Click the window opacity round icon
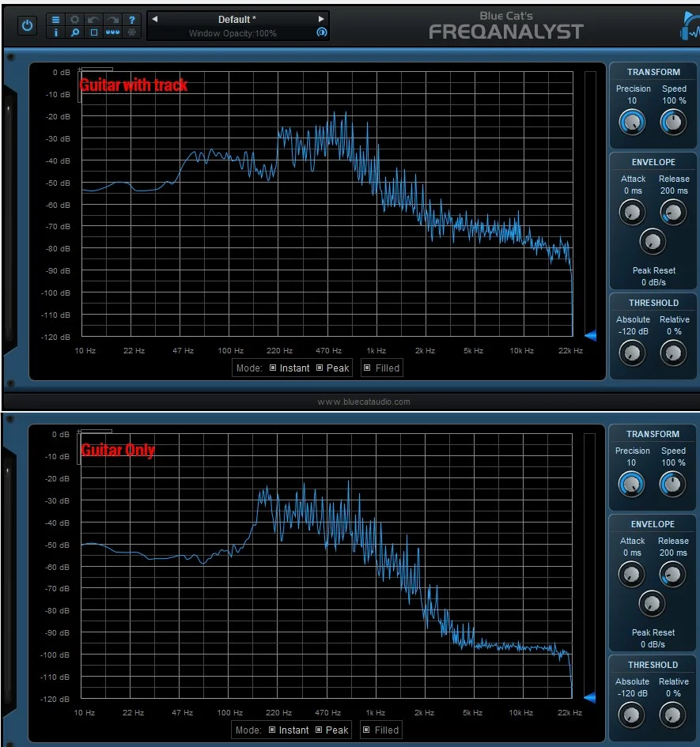The image size is (700, 747). pos(322,32)
